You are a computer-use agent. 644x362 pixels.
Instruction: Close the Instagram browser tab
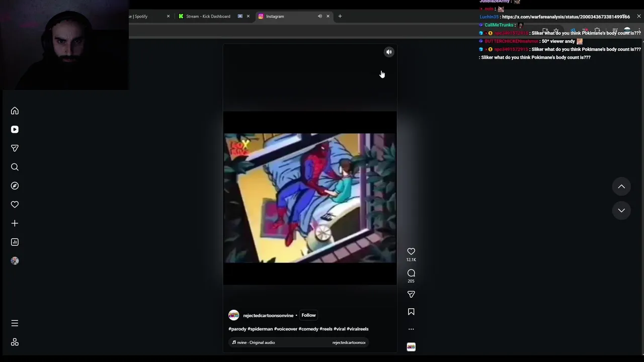click(x=328, y=16)
